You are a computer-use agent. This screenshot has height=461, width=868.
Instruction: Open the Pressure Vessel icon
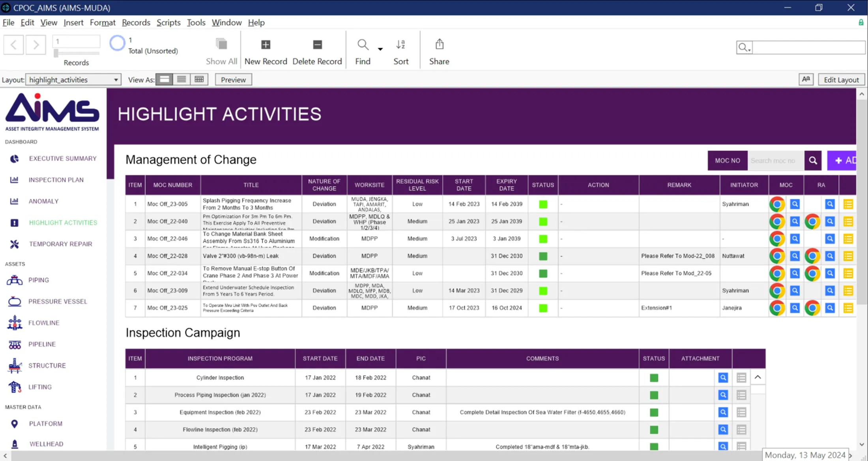pyautogui.click(x=15, y=302)
